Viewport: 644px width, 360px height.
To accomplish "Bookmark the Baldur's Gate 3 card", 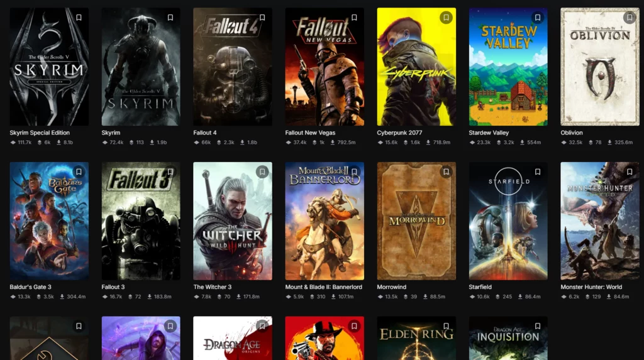I will 79,172.
